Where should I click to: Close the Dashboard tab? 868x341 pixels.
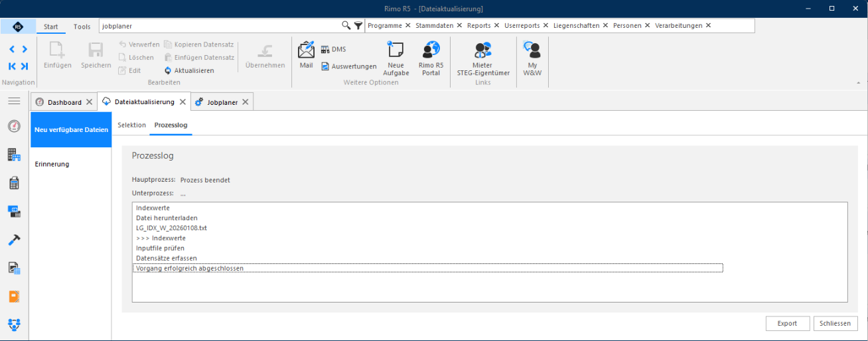tap(89, 102)
